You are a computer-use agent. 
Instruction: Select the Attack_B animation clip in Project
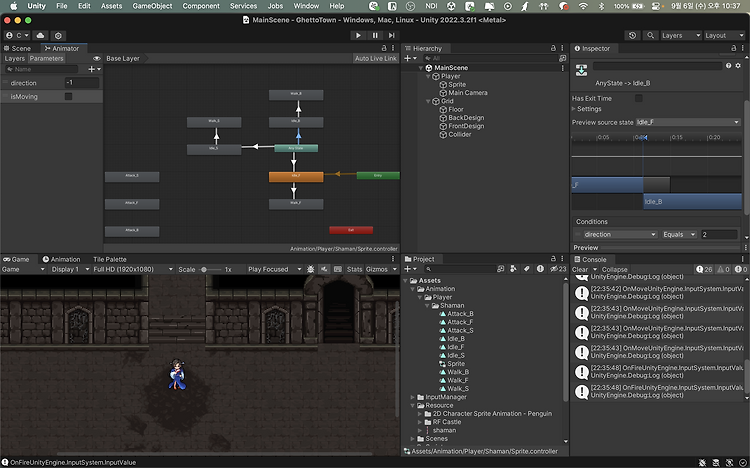coord(456,314)
